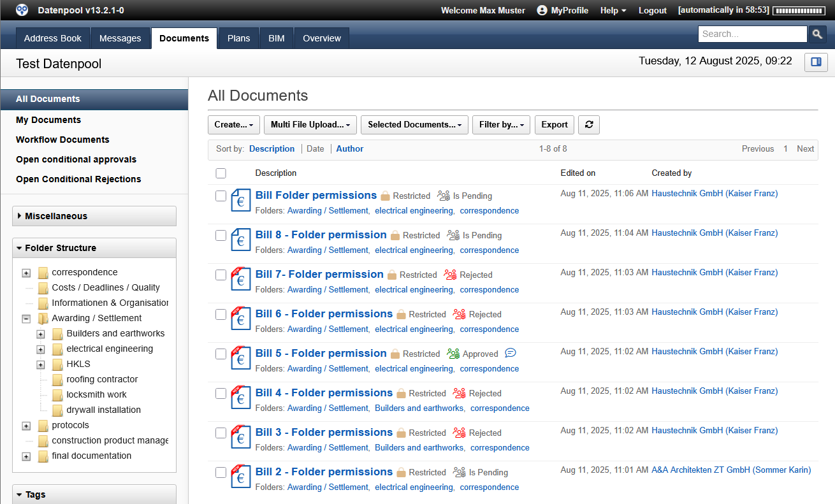Open the Help menu
Screen dimensions: 835x504
coord(613,11)
